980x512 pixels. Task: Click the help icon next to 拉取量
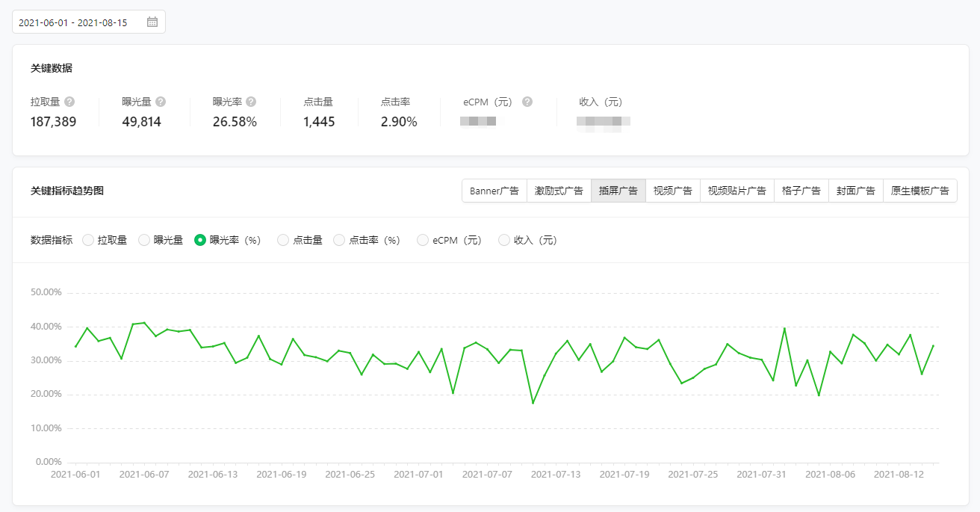click(69, 102)
